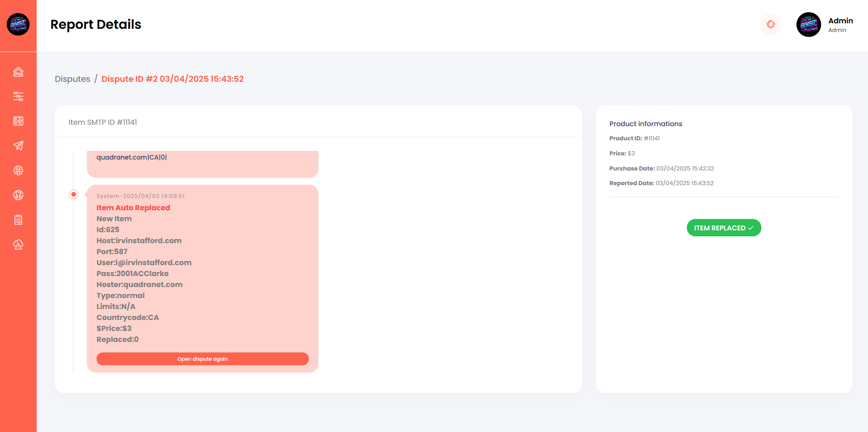Click the paper plane sidebar icon
This screenshot has height=432, width=868.
[18, 146]
